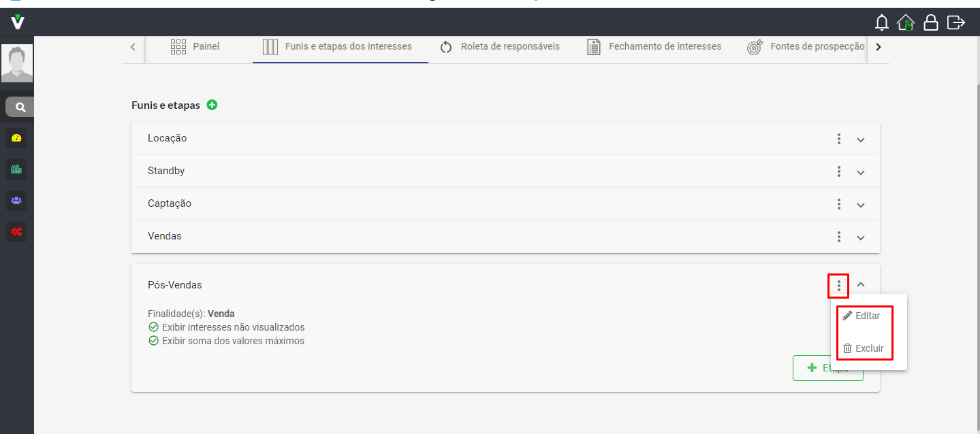980x434 pixels.
Task: Expand the Captação funnel chevron
Action: 861,205
